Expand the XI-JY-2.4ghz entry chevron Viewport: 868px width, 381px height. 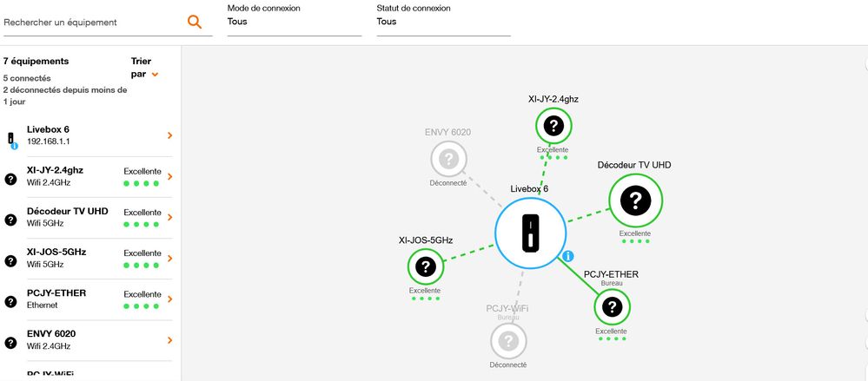tap(169, 176)
